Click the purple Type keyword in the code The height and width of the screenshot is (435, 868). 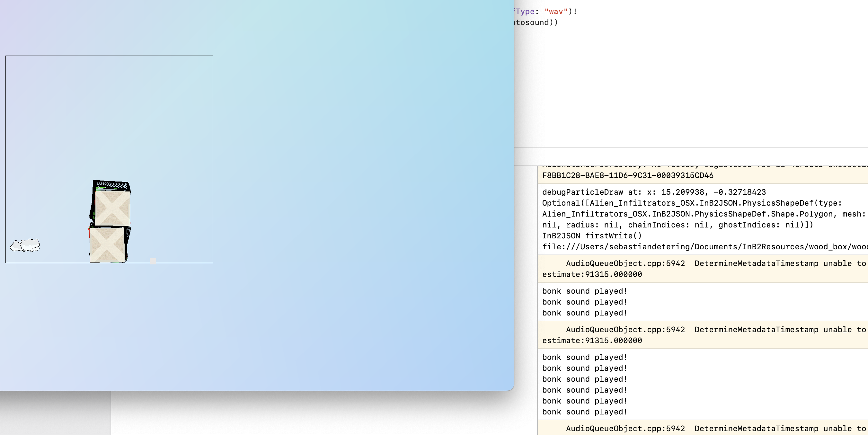pos(525,12)
